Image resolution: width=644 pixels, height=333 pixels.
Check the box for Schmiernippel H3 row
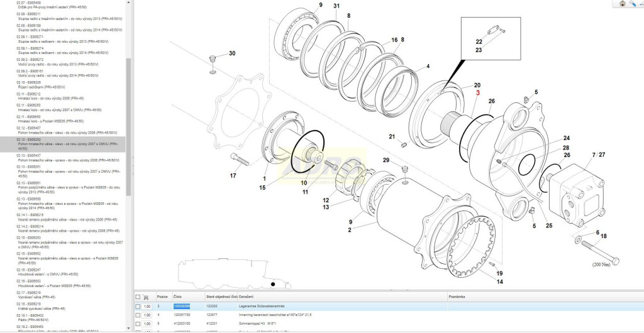(x=138, y=324)
